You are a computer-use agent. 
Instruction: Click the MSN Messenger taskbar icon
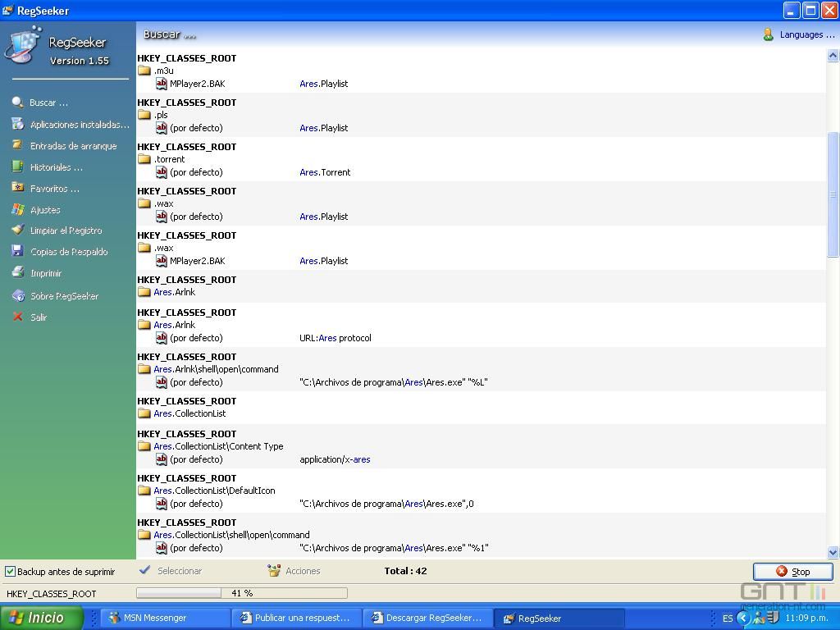[x=114, y=618]
